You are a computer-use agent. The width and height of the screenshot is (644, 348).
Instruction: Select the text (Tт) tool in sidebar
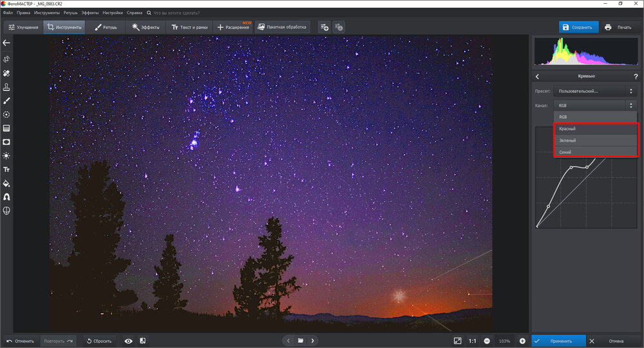(6, 169)
